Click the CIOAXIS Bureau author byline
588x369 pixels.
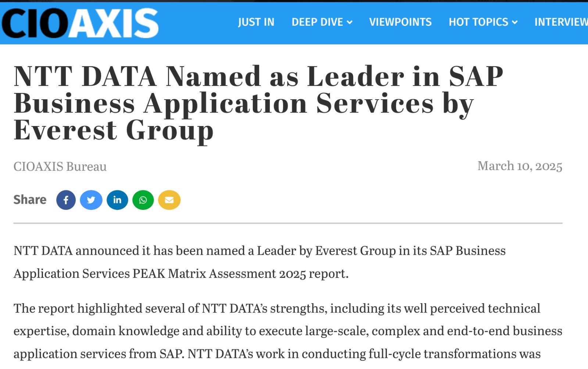coord(60,166)
